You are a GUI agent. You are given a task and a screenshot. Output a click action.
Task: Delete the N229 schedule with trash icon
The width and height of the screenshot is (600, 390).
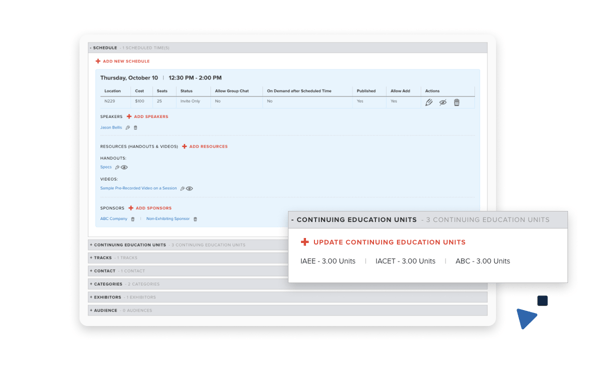[x=457, y=103]
